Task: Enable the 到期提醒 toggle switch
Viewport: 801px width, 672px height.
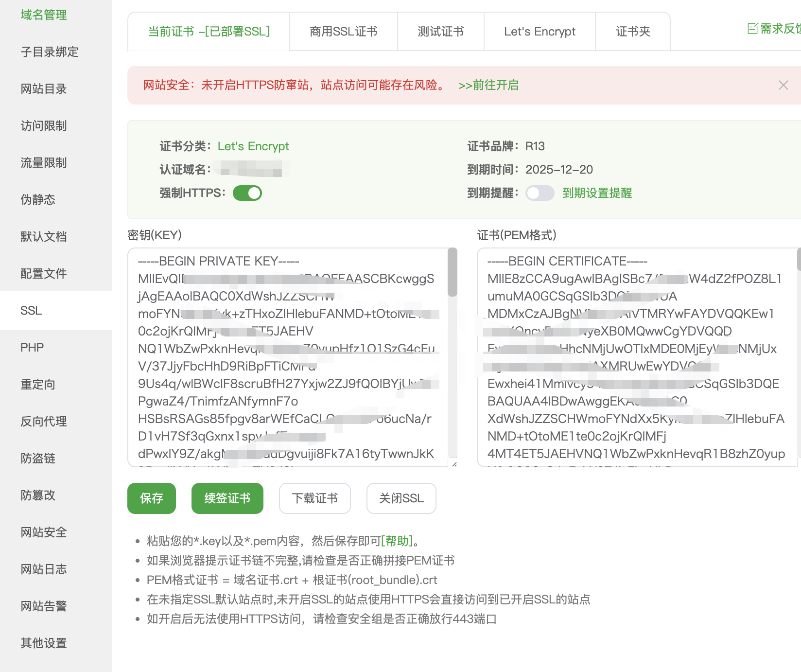Action: (x=540, y=193)
